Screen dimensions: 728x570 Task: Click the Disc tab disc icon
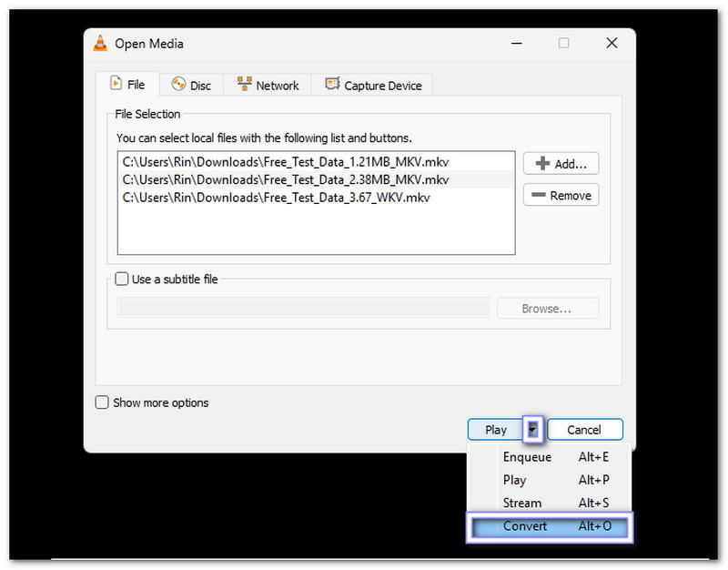178,85
